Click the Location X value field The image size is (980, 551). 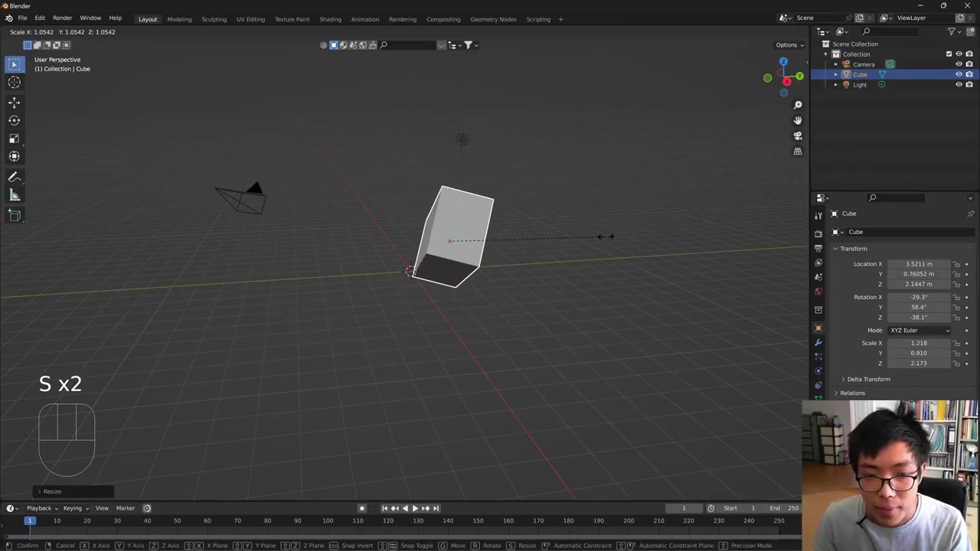tap(918, 264)
